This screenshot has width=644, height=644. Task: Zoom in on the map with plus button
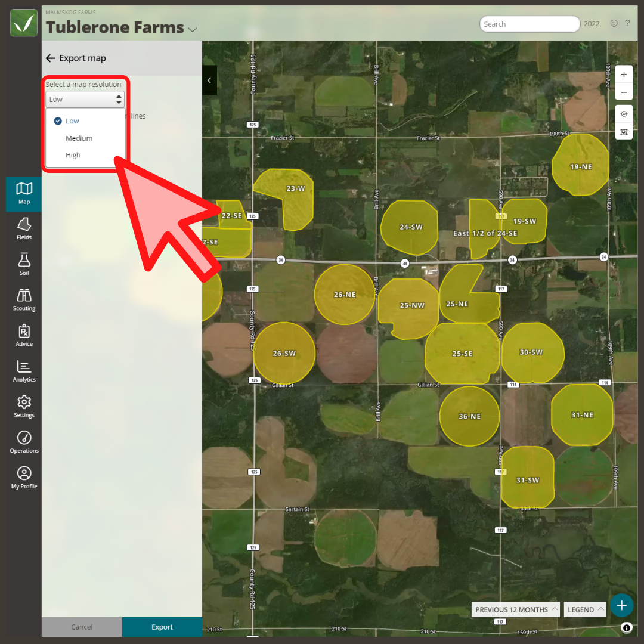(x=624, y=75)
